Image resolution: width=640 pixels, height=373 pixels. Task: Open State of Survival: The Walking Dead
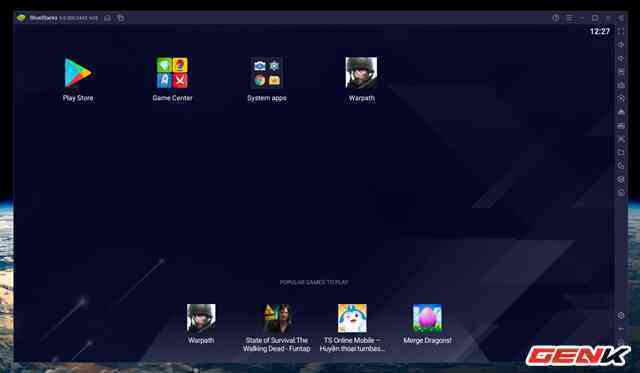(277, 328)
